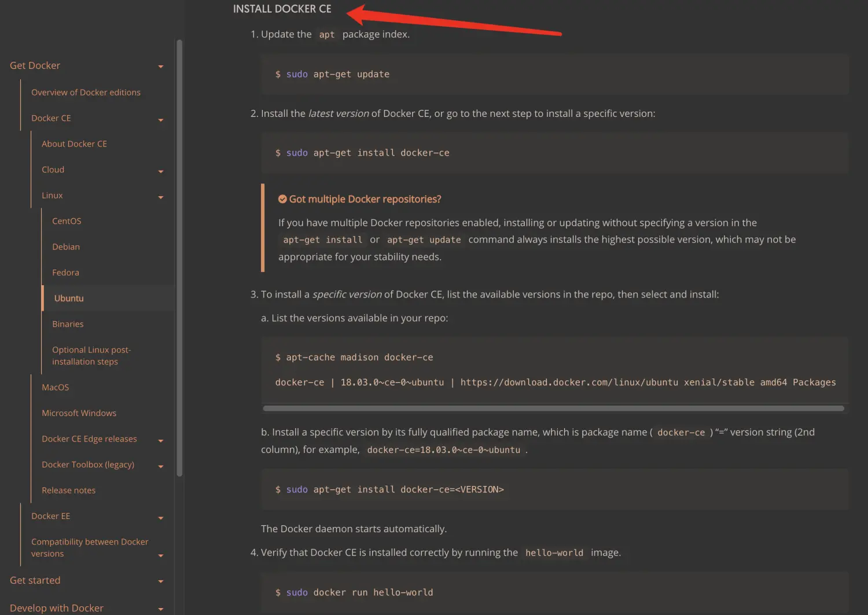The image size is (868, 615).
Task: Open Docker CE Edge releases entry
Action: [89, 439]
